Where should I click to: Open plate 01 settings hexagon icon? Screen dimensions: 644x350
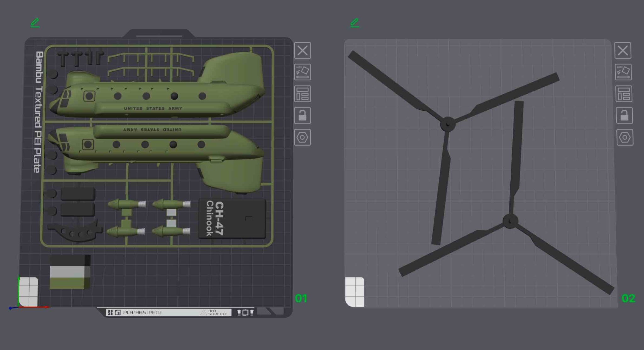(303, 137)
